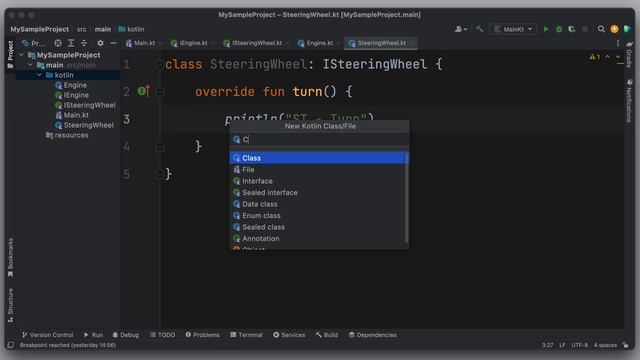Open the Dependencies tool window
Viewport: 640px width, 360px height.
tap(372, 335)
